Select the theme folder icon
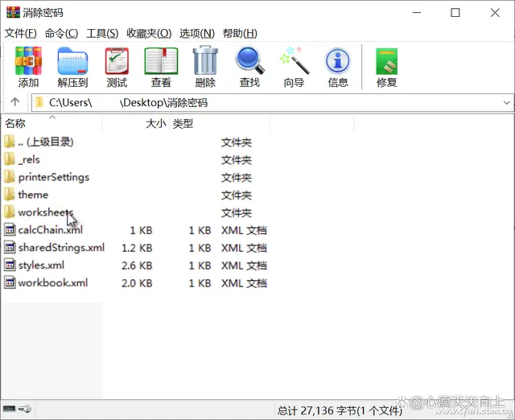 coord(10,195)
